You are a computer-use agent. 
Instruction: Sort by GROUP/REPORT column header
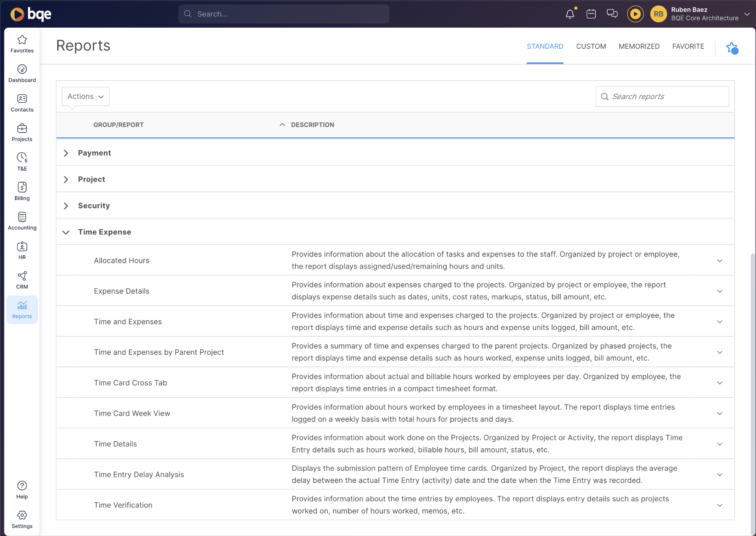tap(118, 125)
